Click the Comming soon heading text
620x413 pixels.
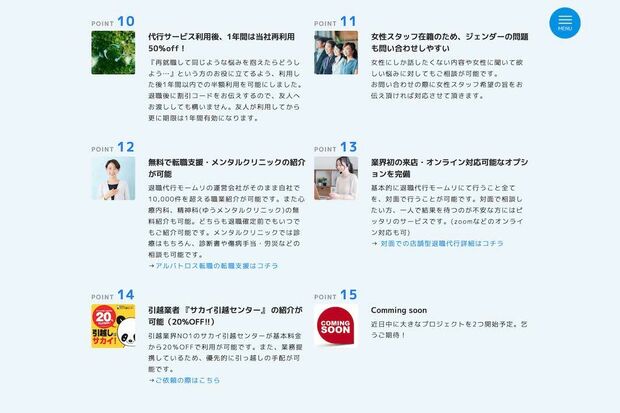pyautogui.click(x=399, y=311)
